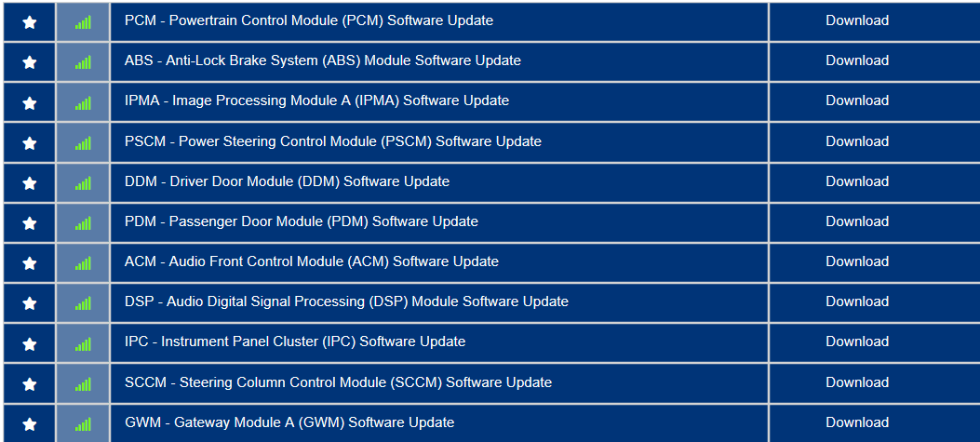
Task: Select the Audio Digital Signal Processing row text
Action: click(x=346, y=301)
